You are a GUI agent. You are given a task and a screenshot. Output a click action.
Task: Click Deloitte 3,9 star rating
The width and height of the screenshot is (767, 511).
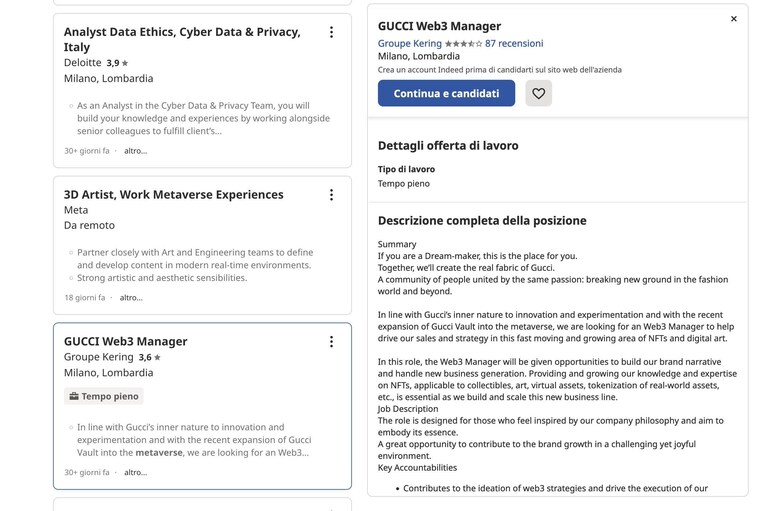coord(117,63)
